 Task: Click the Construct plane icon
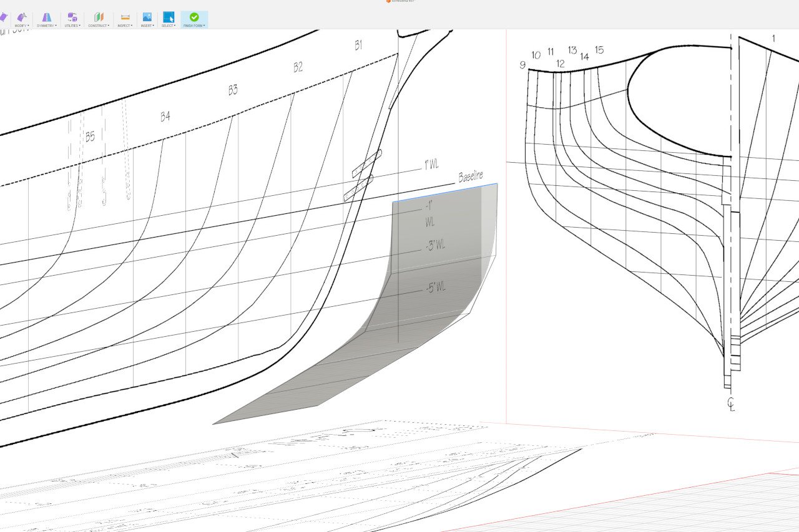pos(99,17)
